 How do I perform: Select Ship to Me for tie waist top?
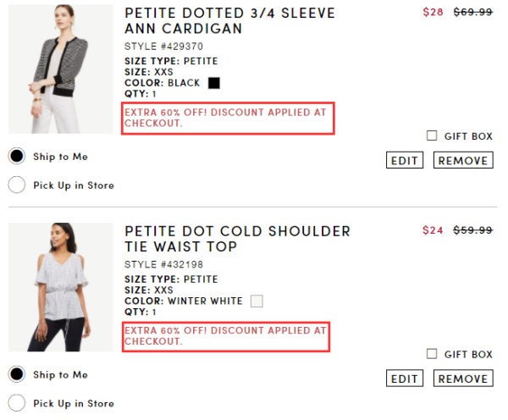(x=17, y=374)
